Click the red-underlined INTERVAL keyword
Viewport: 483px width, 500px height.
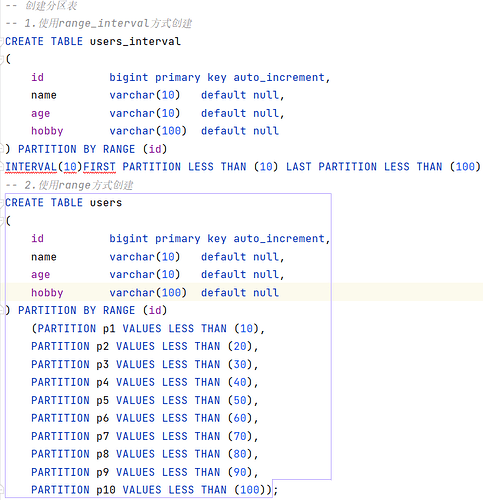pos(31,167)
